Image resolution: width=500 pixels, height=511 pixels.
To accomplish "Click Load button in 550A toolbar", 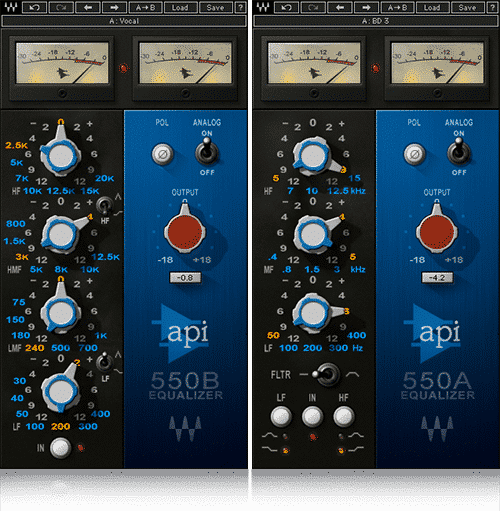I will (x=432, y=7).
